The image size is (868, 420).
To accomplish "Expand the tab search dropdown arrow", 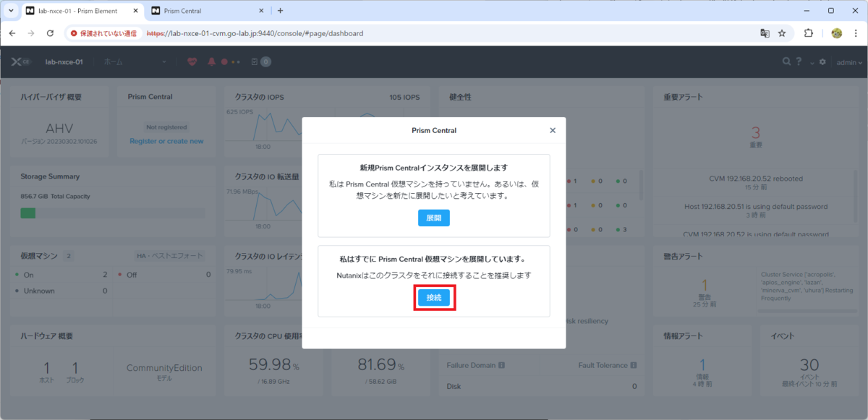I will pos(10,11).
